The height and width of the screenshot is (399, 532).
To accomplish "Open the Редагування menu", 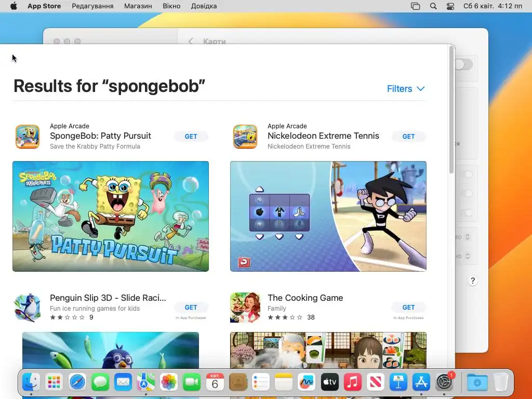I will [x=92, y=6].
